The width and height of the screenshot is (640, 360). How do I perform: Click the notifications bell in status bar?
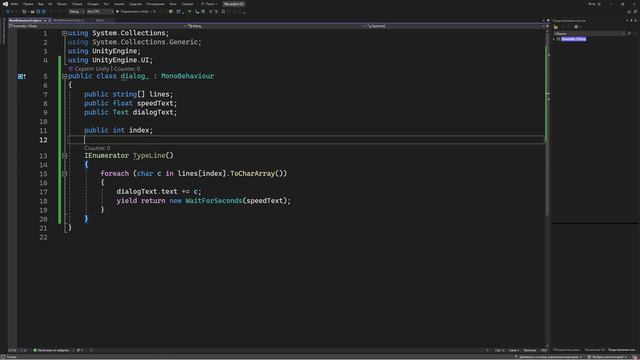tap(635, 357)
